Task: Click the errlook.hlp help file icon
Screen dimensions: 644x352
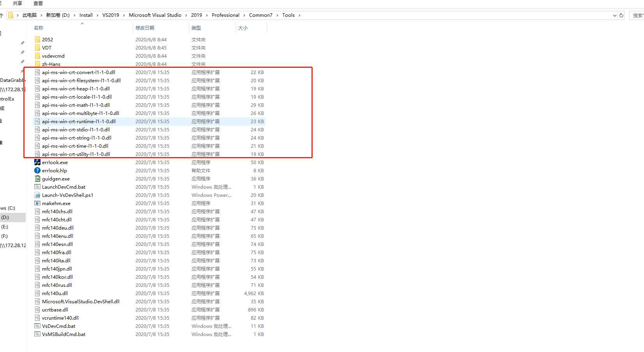Action: (37, 170)
